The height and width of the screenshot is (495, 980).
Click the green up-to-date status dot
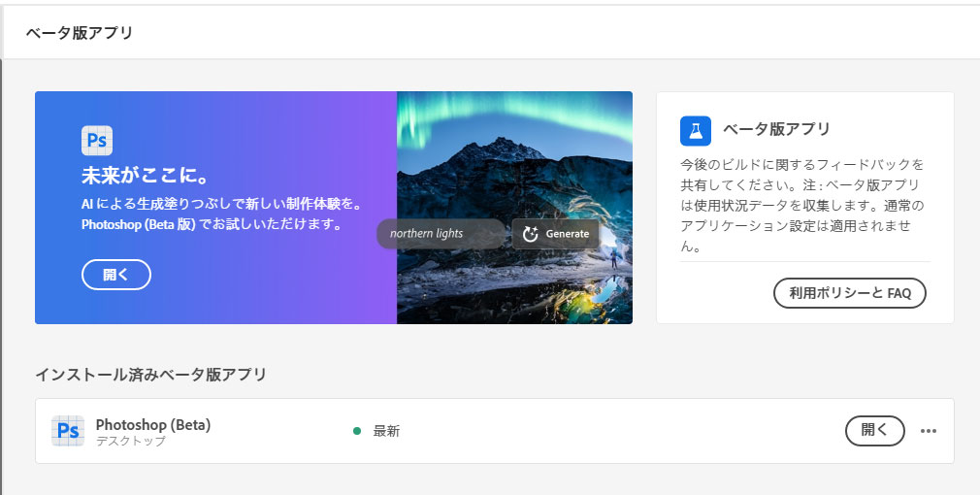(x=357, y=431)
